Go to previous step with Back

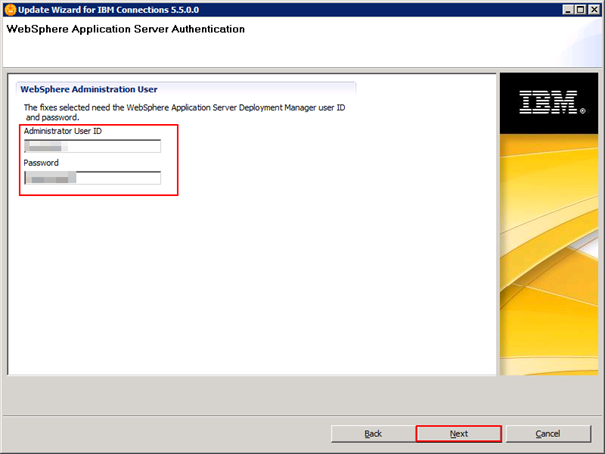click(x=372, y=433)
